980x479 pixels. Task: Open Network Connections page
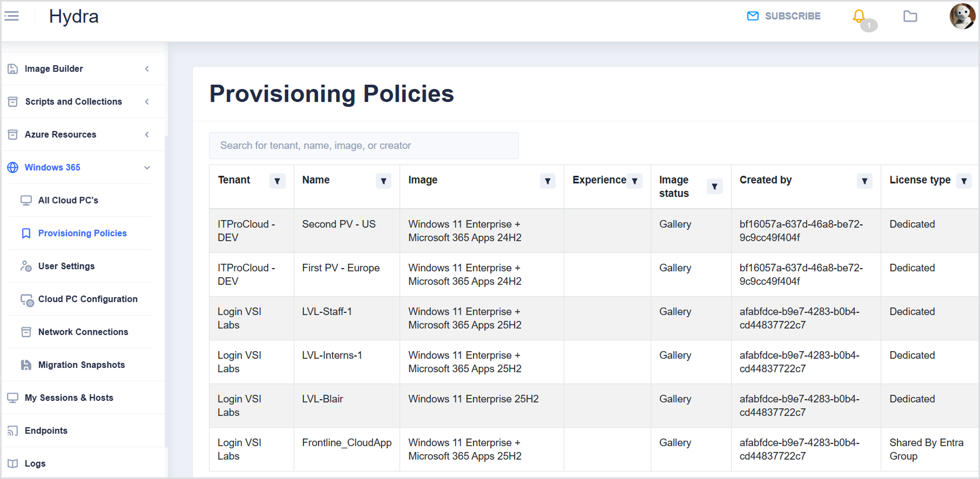(83, 332)
